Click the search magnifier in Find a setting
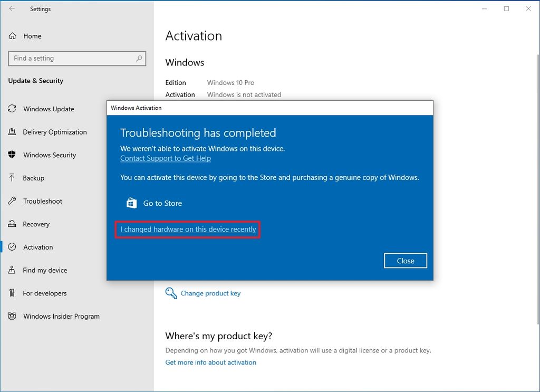Viewport: 540px width, 392px height. pos(139,58)
